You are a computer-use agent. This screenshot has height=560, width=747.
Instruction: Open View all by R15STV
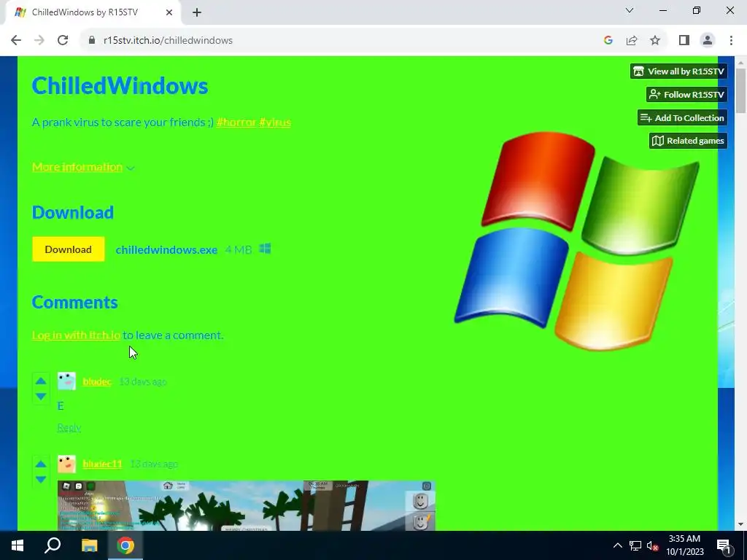click(x=679, y=71)
